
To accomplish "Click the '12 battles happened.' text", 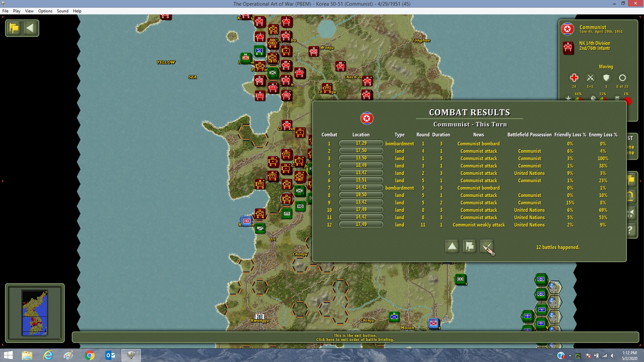I will (x=558, y=247).
